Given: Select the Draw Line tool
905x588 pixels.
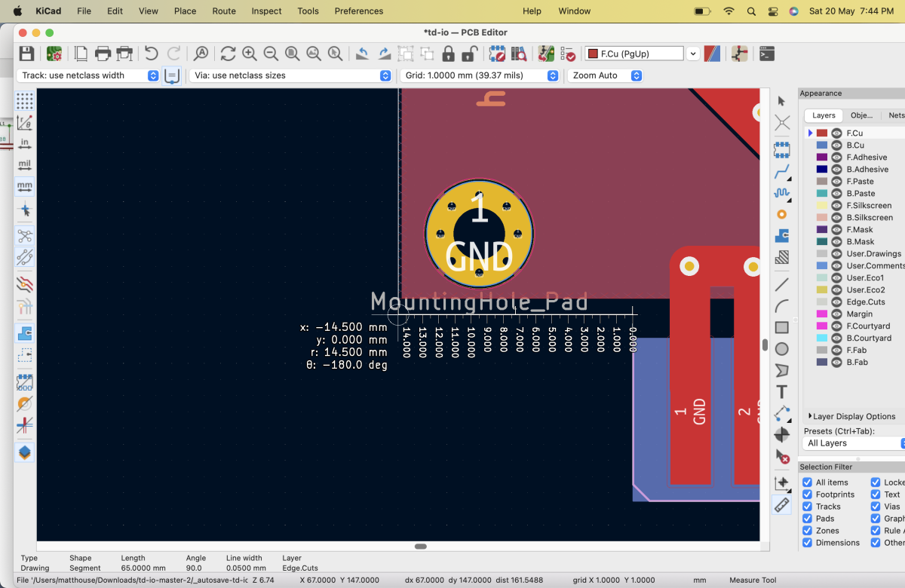Looking at the screenshot, I should 782,284.
